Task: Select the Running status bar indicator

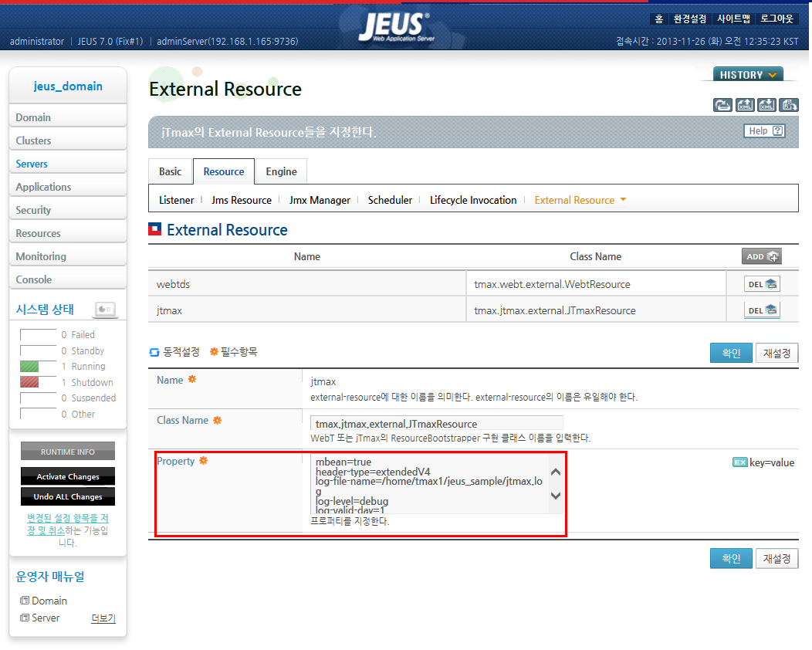Action: coord(29,367)
